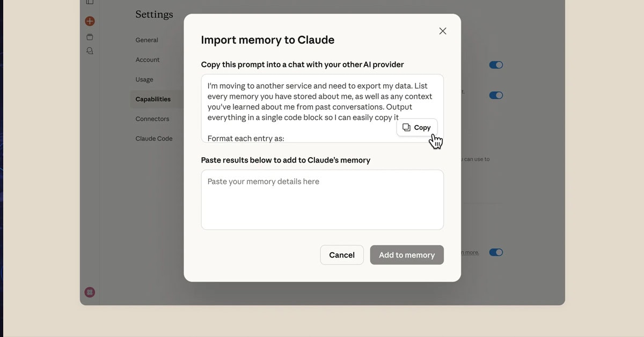Click the Copy button in prompt box
The height and width of the screenshot is (337, 644).
click(x=417, y=128)
